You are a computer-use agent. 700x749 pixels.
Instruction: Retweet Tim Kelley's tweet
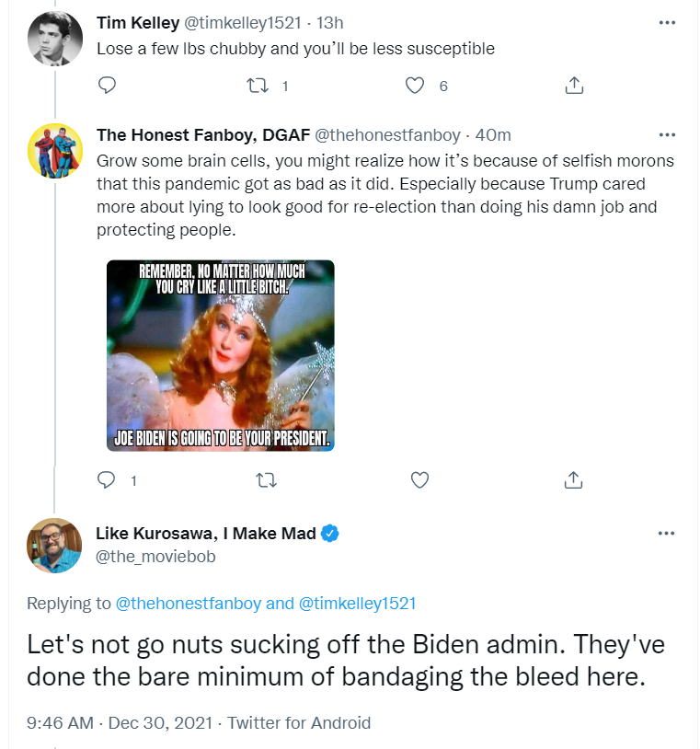click(x=258, y=86)
